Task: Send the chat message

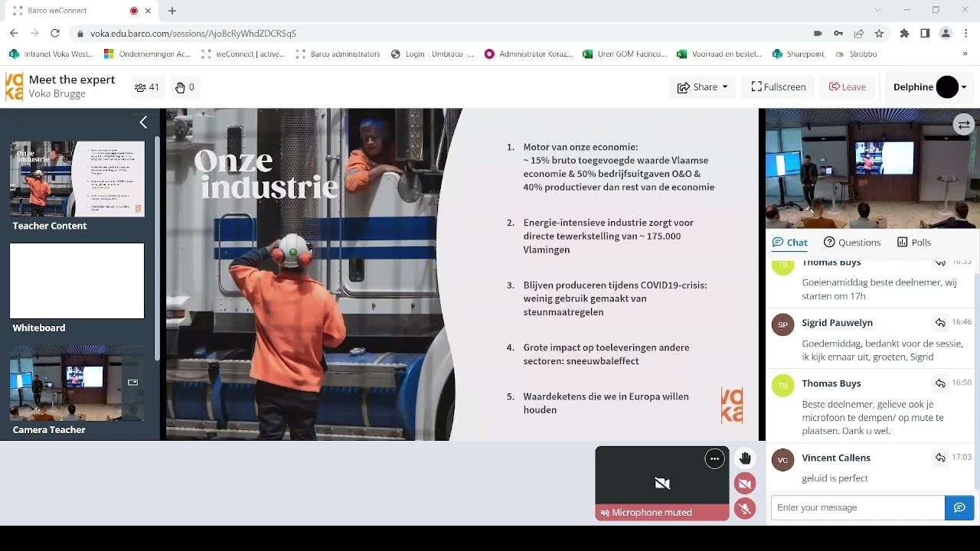Action: pos(959,507)
